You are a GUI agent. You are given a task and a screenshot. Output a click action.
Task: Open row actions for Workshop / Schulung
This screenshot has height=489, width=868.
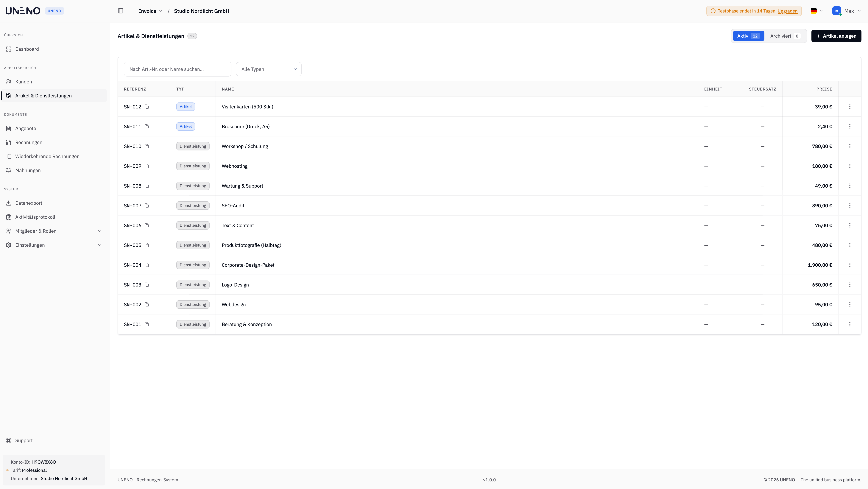click(x=850, y=146)
